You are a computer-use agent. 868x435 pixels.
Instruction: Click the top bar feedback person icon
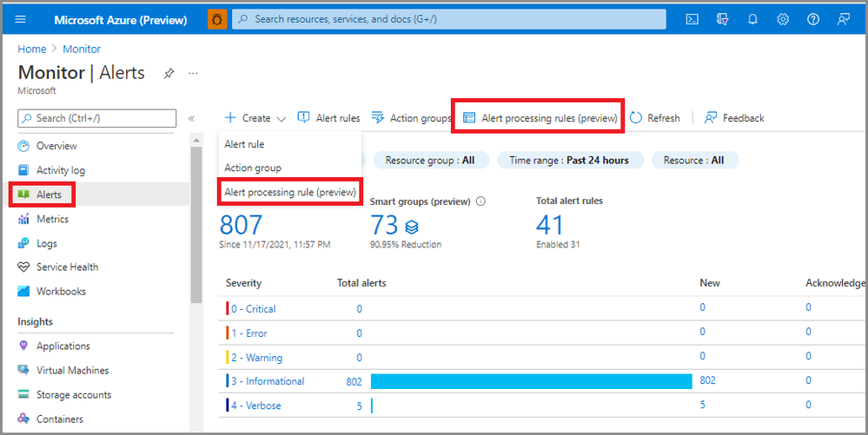[843, 19]
